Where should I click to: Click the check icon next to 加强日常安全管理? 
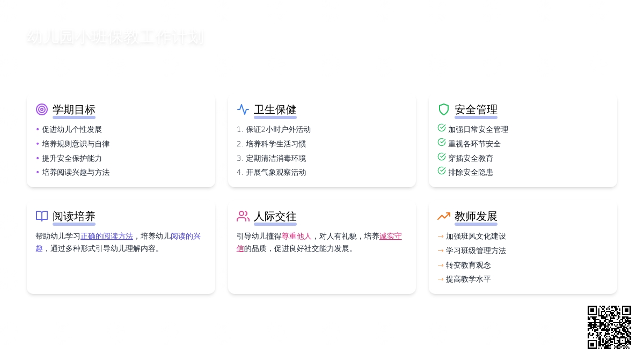click(x=442, y=128)
